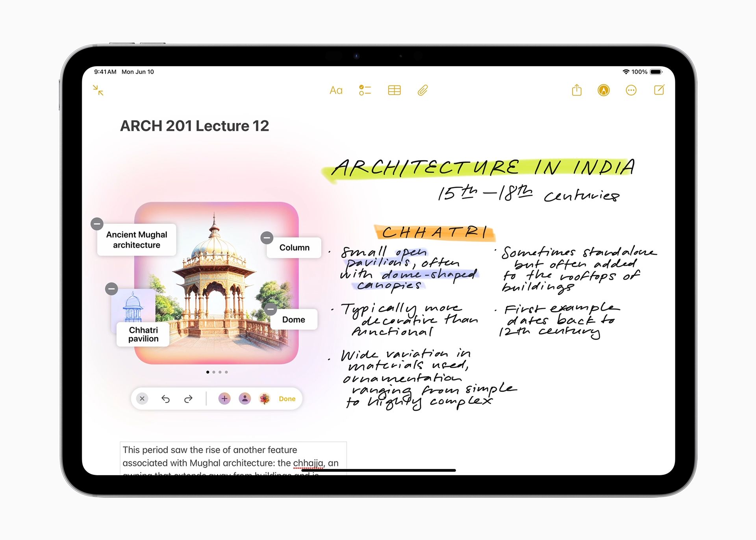The image size is (756, 540).
Task: Remove the Column concept bubble
Action: (267, 238)
